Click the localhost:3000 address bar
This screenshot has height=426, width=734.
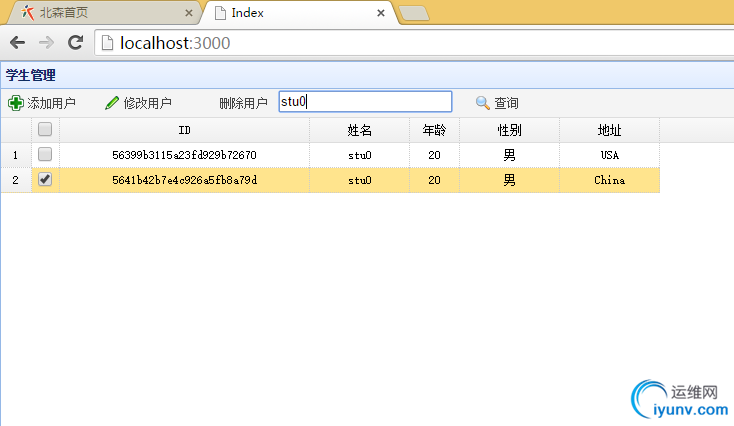coord(414,43)
